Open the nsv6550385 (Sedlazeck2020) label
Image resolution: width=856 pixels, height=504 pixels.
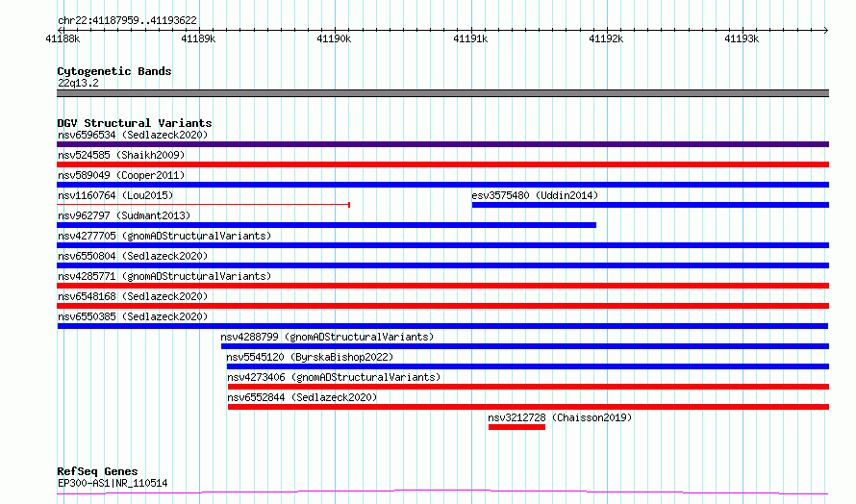point(133,316)
